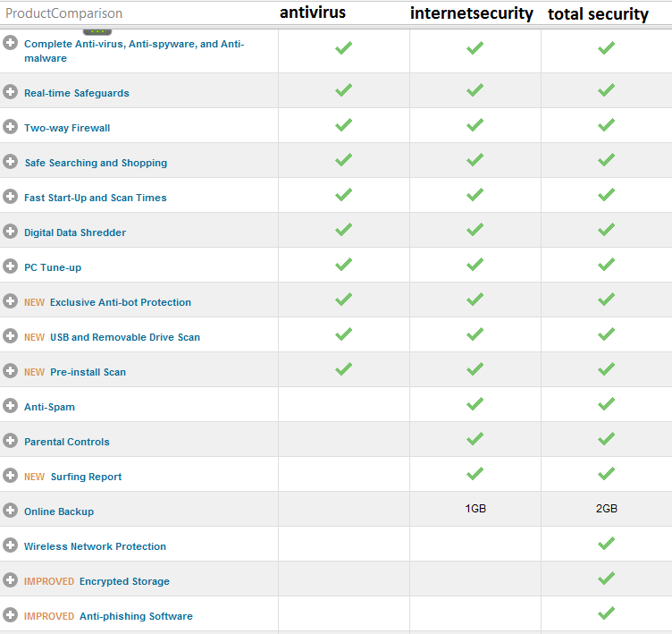The width and height of the screenshot is (672, 634).
Task: Click the antivirus checkmark for Pre-install Scan
Action: coord(344,368)
